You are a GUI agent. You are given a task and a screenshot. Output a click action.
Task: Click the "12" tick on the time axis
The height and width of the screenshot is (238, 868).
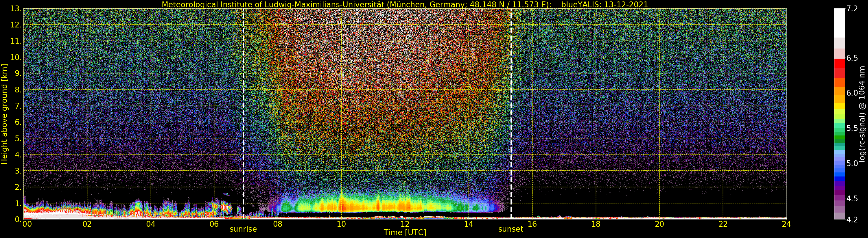[405, 224]
